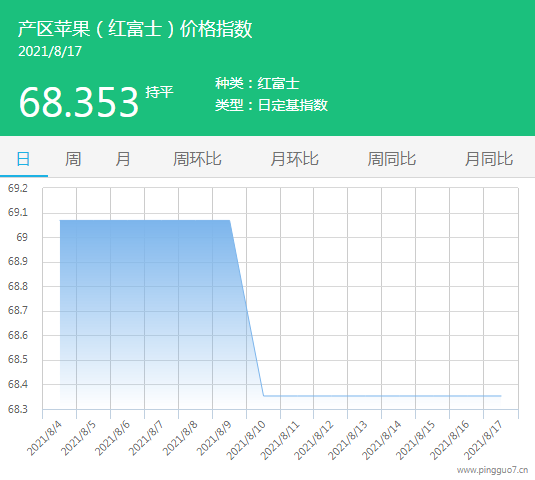Click the 68.5 y-axis label
This screenshot has height=480, width=535.
point(18,360)
